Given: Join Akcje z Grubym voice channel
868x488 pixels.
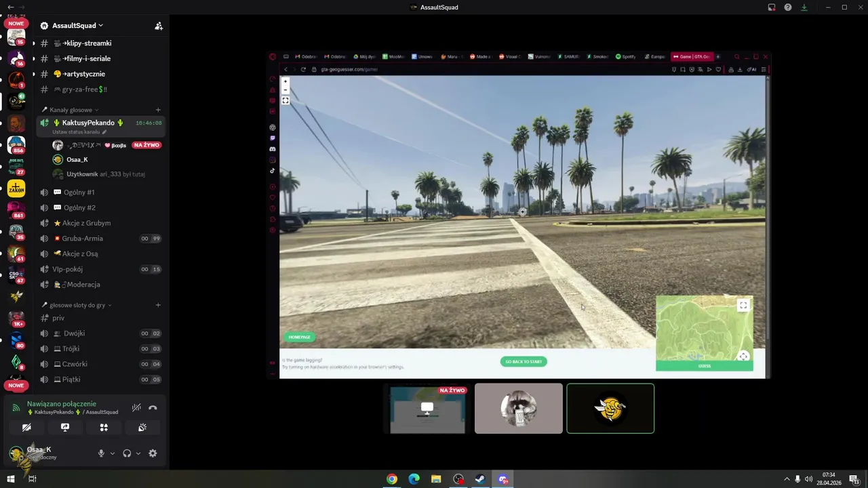Looking at the screenshot, I should [100, 223].
